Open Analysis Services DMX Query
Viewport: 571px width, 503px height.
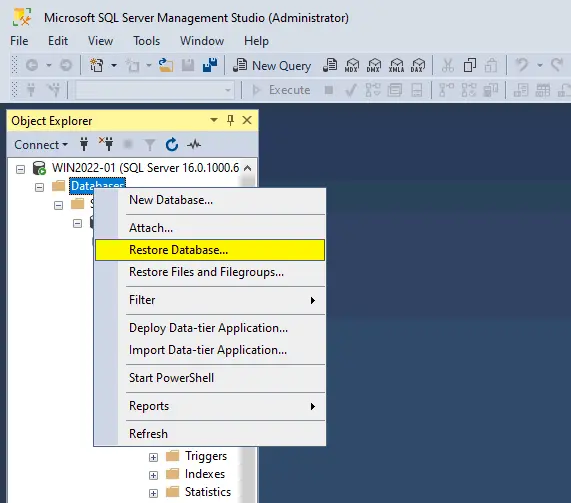(x=374, y=66)
